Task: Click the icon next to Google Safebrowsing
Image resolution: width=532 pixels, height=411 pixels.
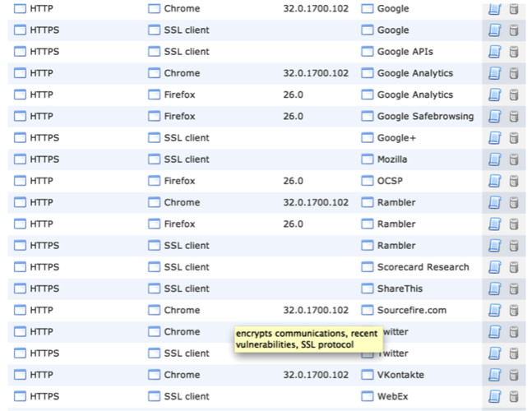Action: click(367, 117)
